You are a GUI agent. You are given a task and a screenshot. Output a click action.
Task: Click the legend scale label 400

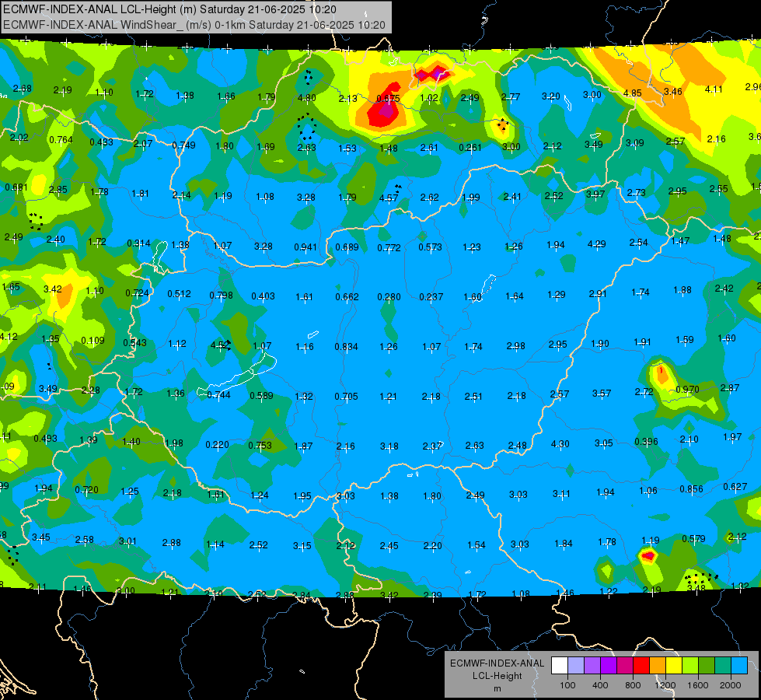[600, 685]
